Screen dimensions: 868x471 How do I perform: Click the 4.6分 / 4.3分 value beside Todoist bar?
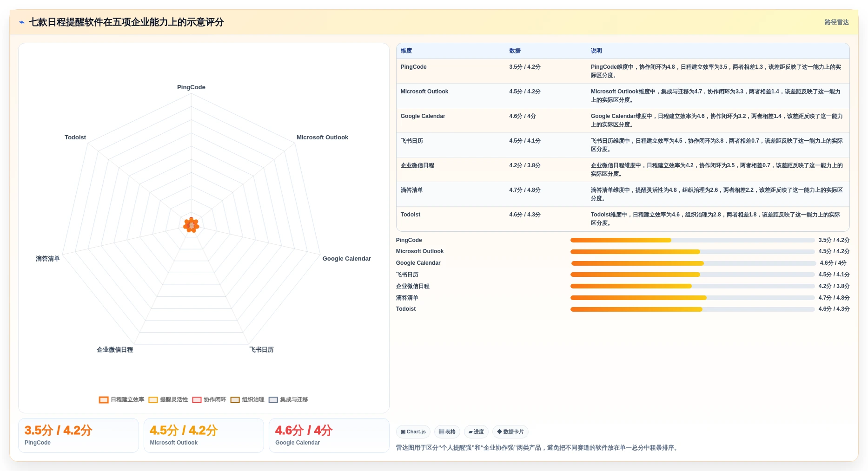pyautogui.click(x=834, y=309)
